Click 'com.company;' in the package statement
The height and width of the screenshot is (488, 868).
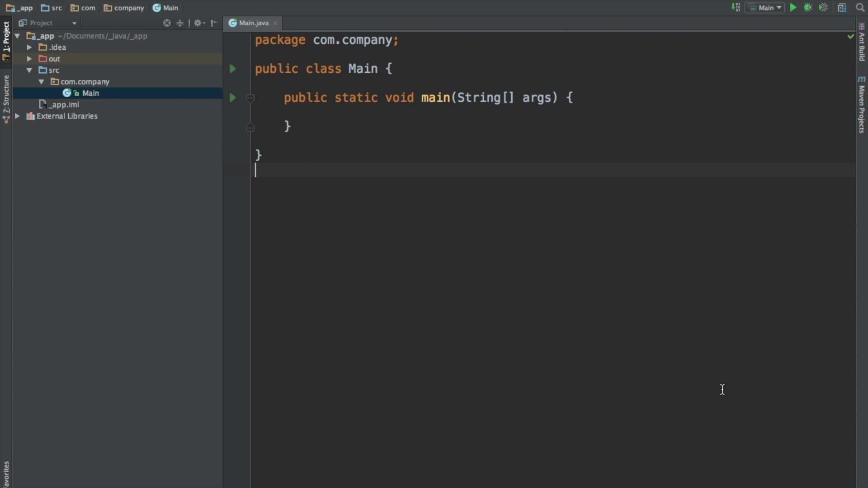coord(356,40)
